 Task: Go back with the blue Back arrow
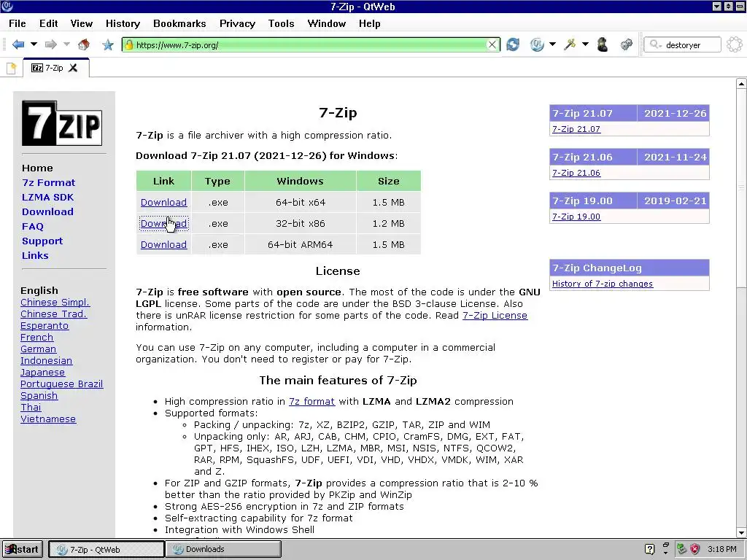click(18, 44)
